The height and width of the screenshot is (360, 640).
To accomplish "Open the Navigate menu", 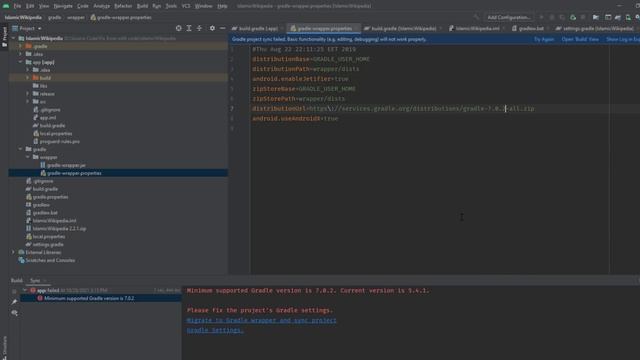I will pos(63,6).
